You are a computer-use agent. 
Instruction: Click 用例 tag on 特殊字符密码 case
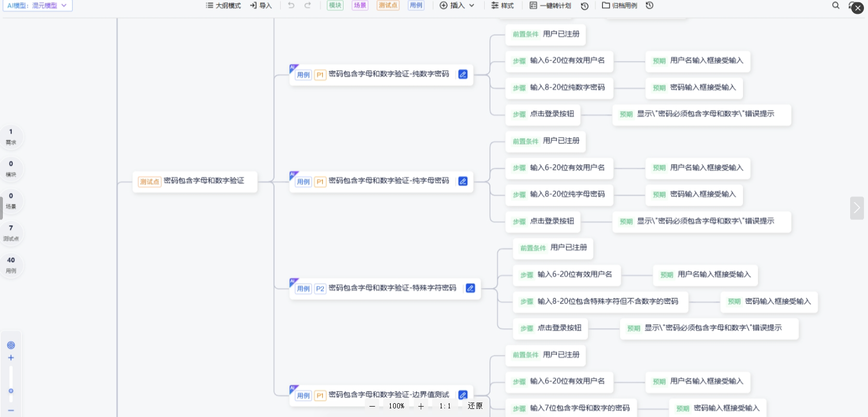(x=303, y=289)
